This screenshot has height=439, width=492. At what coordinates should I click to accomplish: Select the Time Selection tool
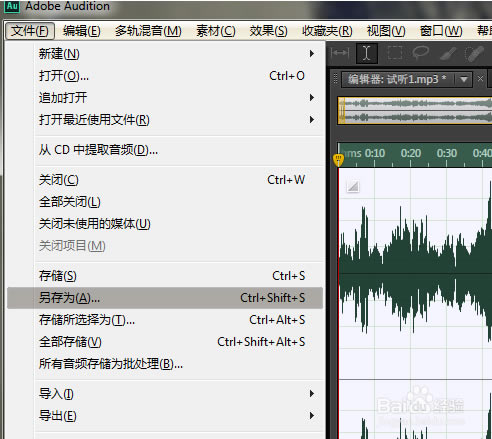(367, 53)
